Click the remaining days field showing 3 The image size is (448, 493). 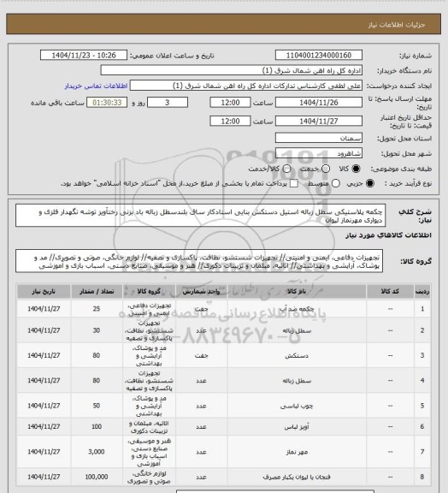[168, 103]
